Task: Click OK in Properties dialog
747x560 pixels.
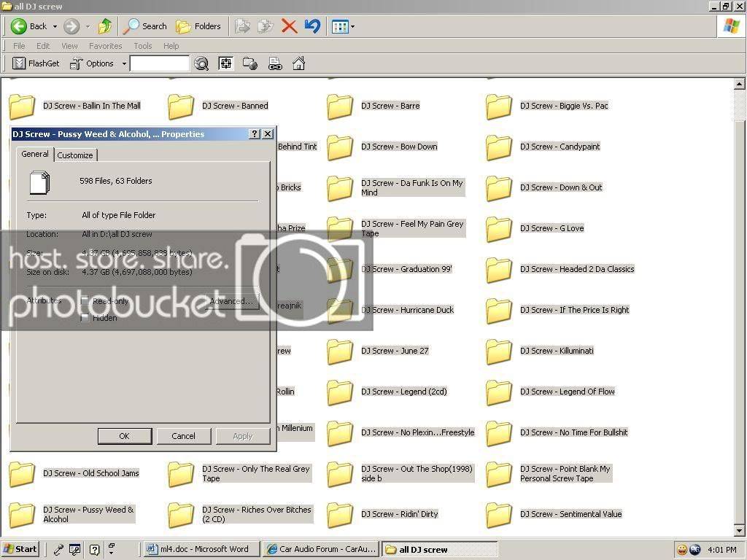Action: [124, 436]
